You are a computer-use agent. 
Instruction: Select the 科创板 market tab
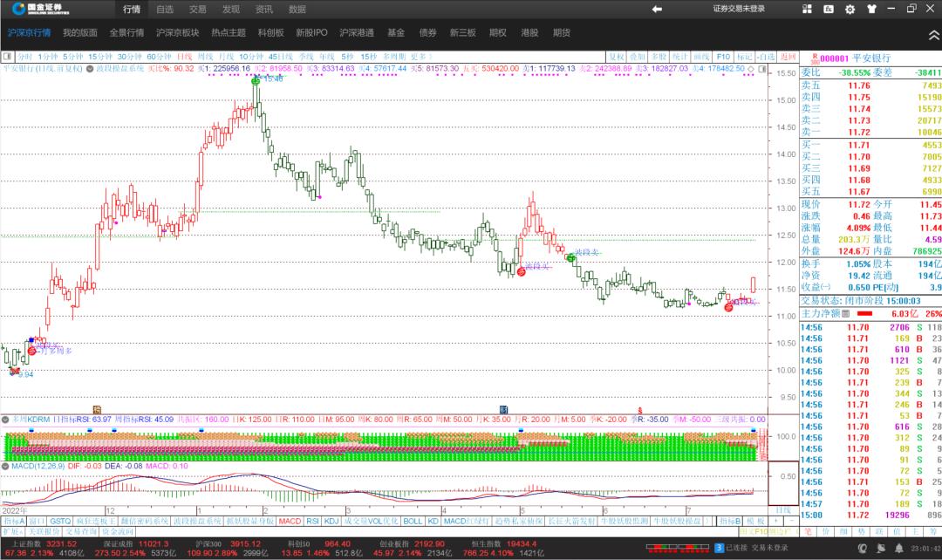[270, 32]
